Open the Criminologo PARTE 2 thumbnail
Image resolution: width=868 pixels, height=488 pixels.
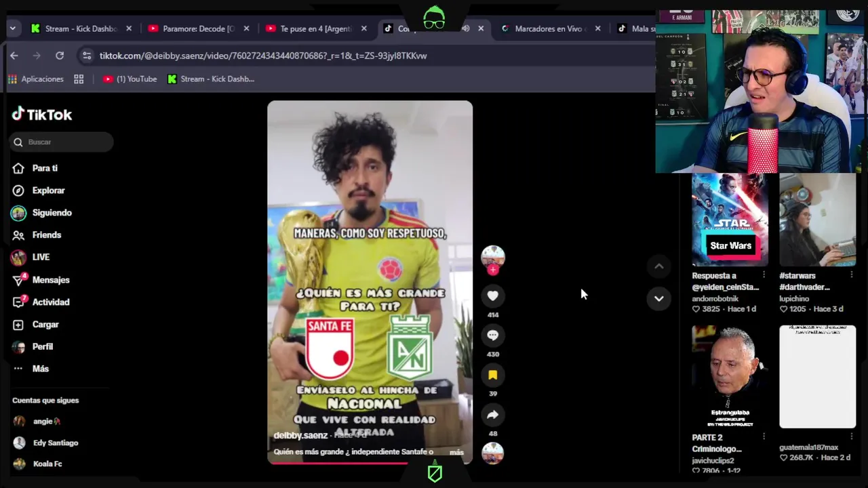tap(730, 377)
